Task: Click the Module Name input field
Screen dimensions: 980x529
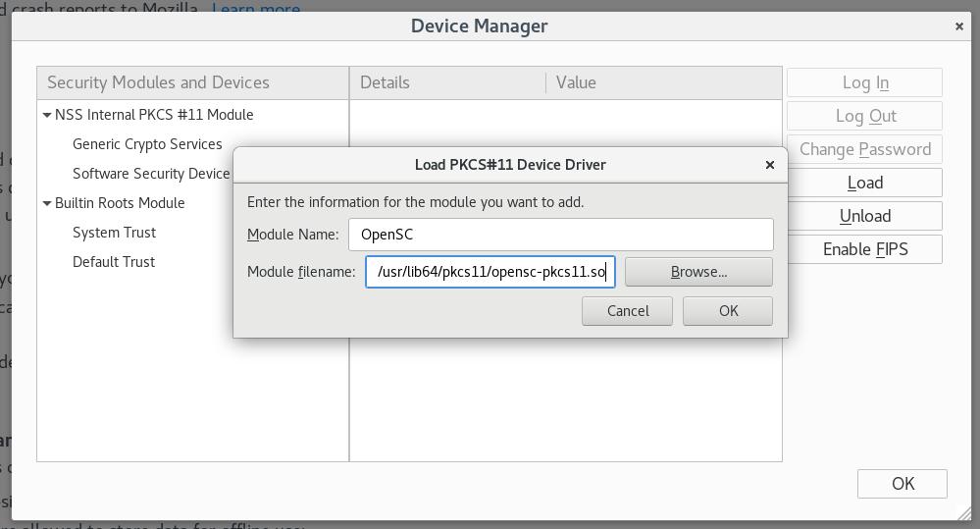Action: click(560, 235)
